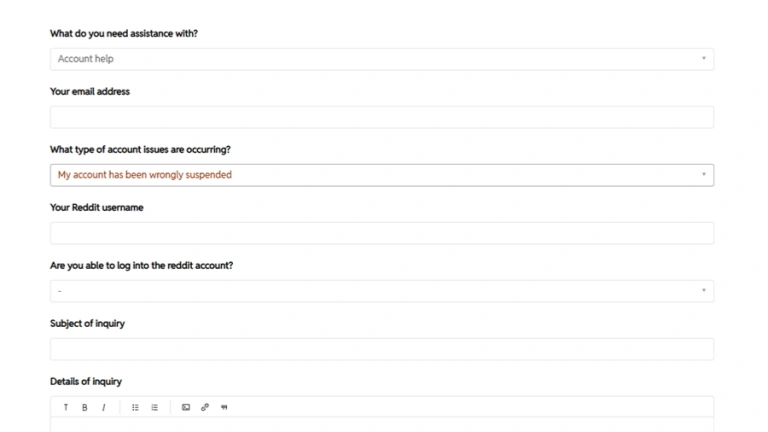
Task: Toggle italic formatting in details editor
Action: pyautogui.click(x=103, y=407)
